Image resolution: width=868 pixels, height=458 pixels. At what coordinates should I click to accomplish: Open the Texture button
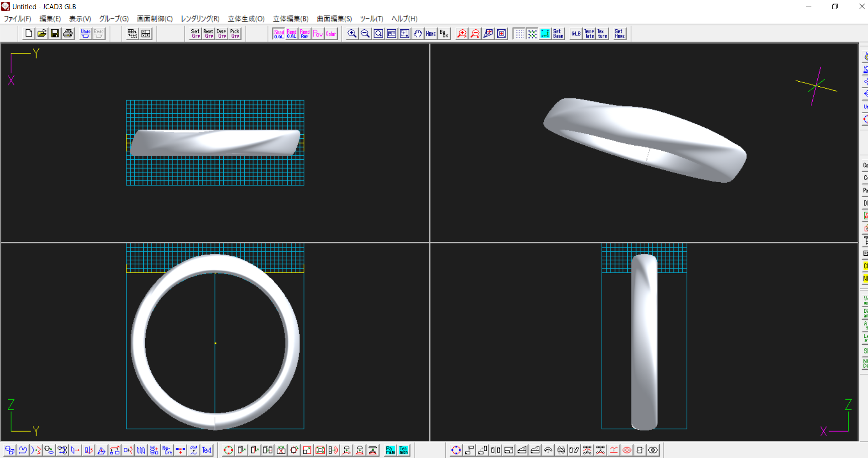(603, 33)
